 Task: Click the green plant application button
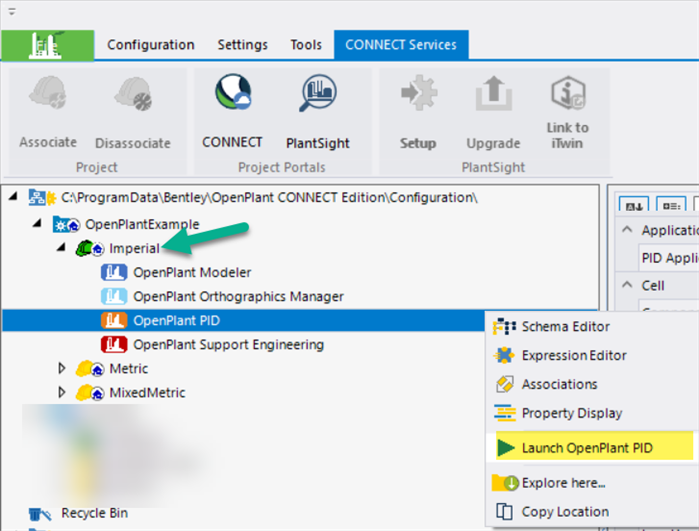47,46
